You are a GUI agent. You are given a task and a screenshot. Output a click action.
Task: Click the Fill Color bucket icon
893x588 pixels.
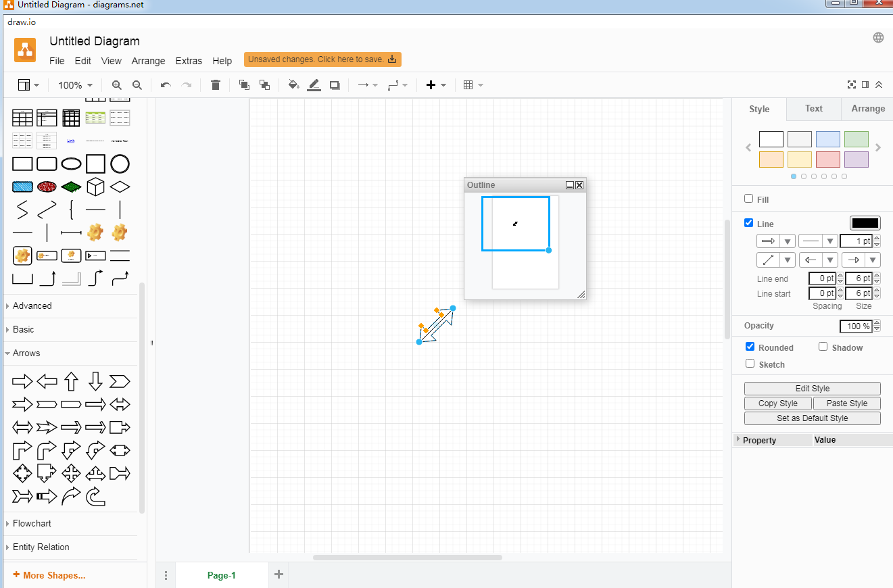[x=293, y=85]
